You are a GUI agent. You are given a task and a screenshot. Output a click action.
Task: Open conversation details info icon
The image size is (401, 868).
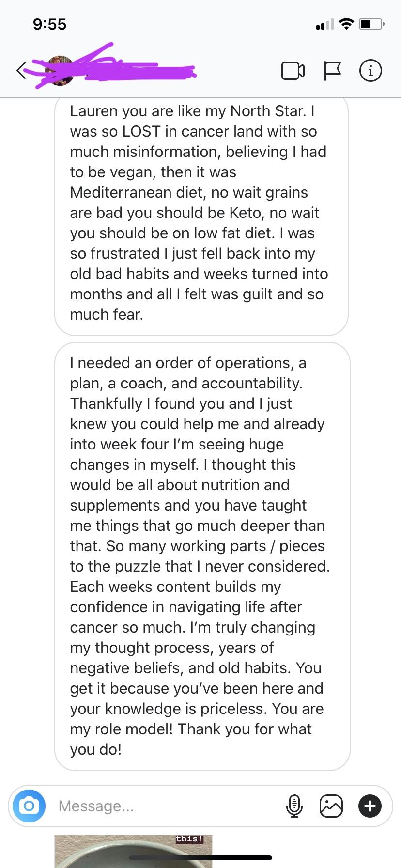370,71
